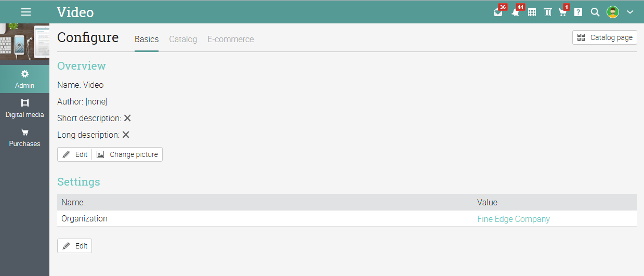Image resolution: width=644 pixels, height=276 pixels.
Task: Open the calendar icon
Action: 532,12
